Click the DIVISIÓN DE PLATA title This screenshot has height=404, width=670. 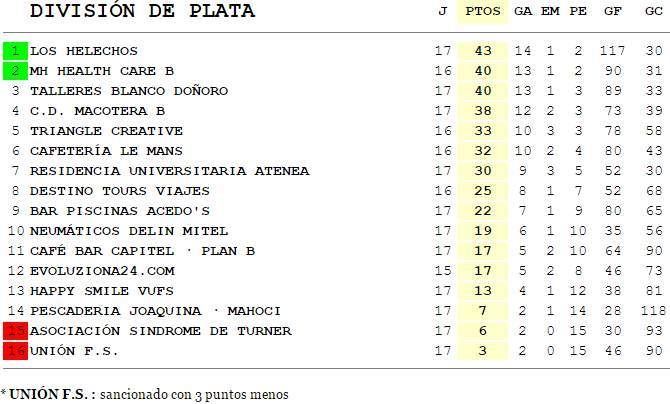[142, 12]
